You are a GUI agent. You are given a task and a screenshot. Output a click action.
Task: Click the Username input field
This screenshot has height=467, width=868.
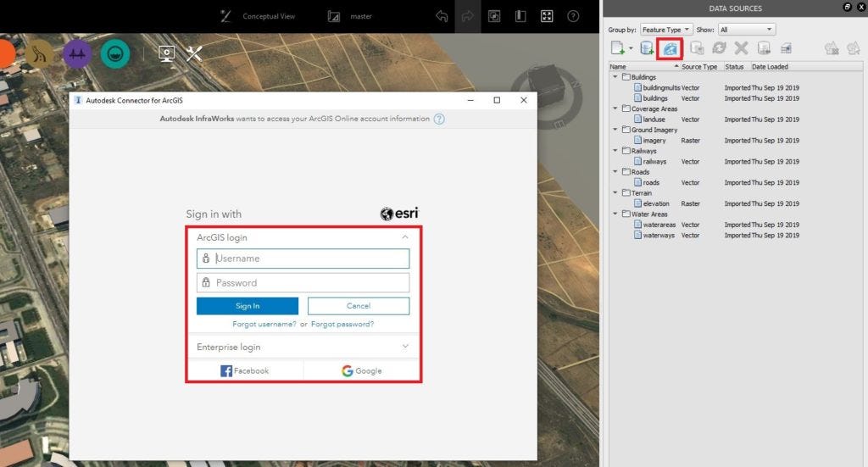point(303,259)
